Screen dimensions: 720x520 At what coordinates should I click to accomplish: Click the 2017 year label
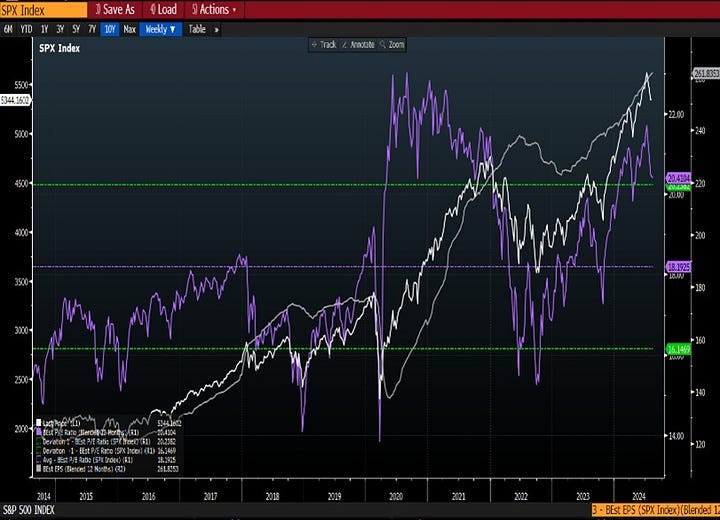[210, 496]
